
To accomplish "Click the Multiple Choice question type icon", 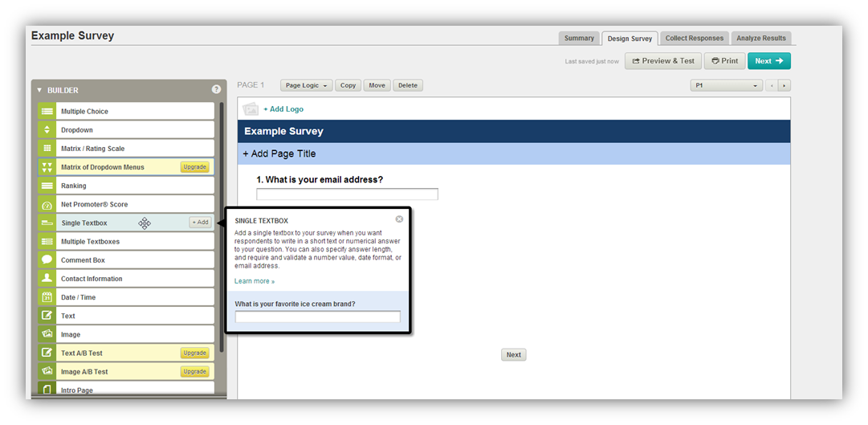I will (x=47, y=112).
